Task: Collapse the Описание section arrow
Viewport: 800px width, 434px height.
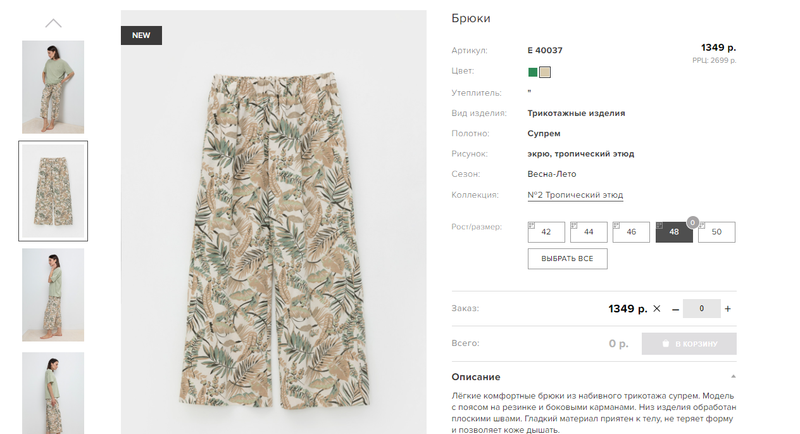Action: (733, 376)
